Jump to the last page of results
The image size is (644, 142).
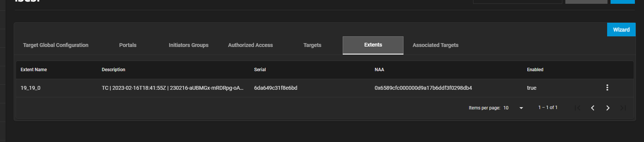(623, 108)
